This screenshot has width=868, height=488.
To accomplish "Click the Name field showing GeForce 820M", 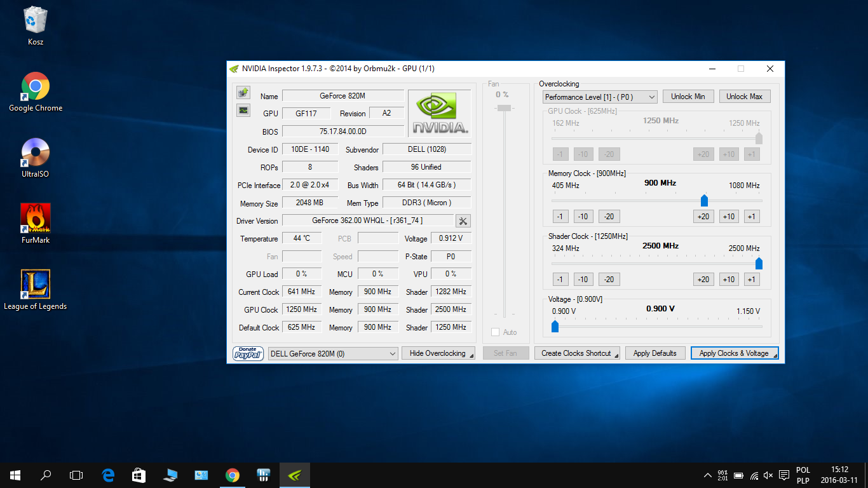I will [x=343, y=96].
